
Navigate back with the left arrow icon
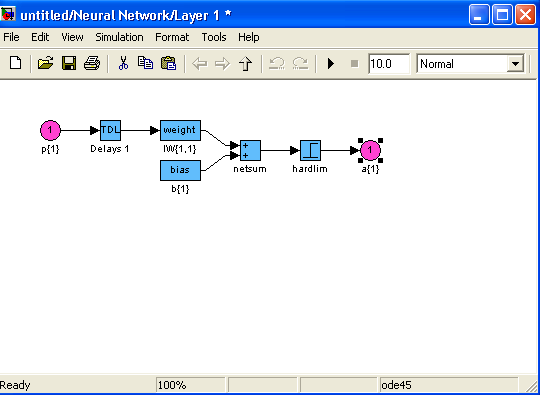click(x=200, y=64)
